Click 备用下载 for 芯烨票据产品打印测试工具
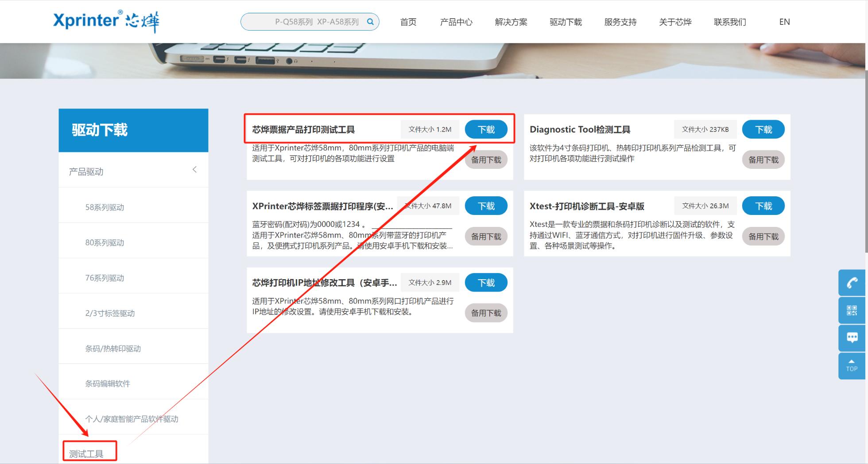868x464 pixels. (x=486, y=160)
